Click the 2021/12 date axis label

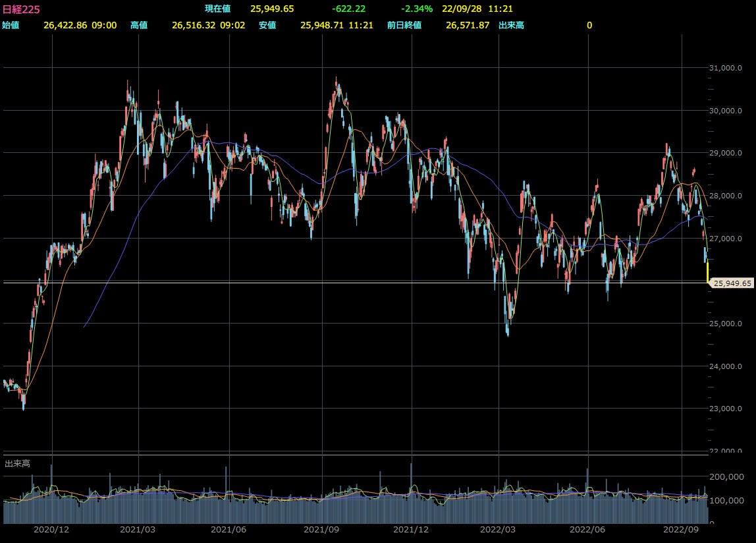coord(411,529)
